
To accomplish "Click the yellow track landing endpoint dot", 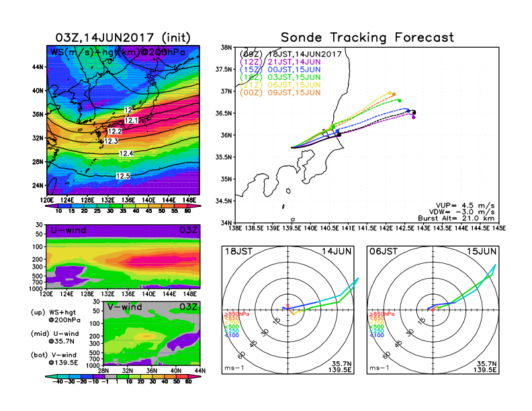I will pos(390,93).
